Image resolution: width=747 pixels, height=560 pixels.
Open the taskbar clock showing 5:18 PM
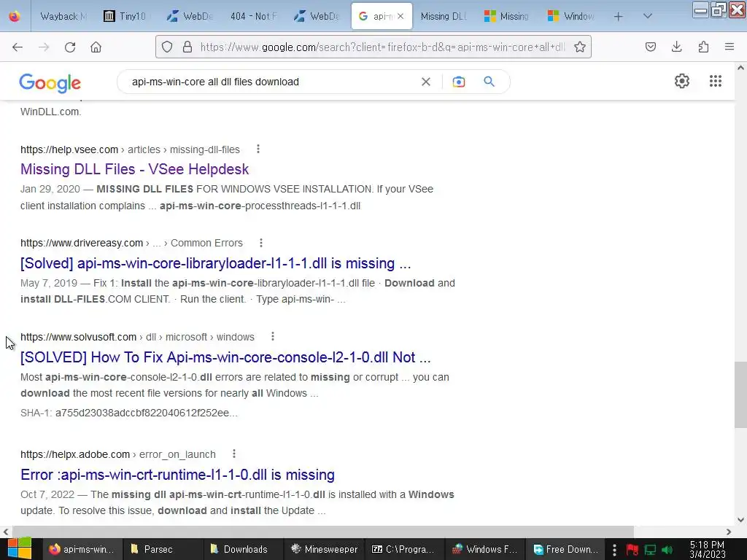708,550
